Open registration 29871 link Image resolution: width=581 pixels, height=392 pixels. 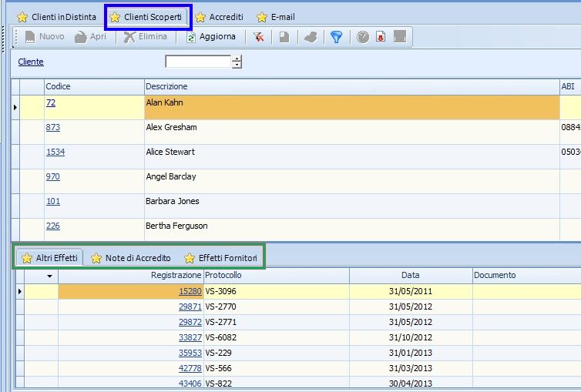190,307
